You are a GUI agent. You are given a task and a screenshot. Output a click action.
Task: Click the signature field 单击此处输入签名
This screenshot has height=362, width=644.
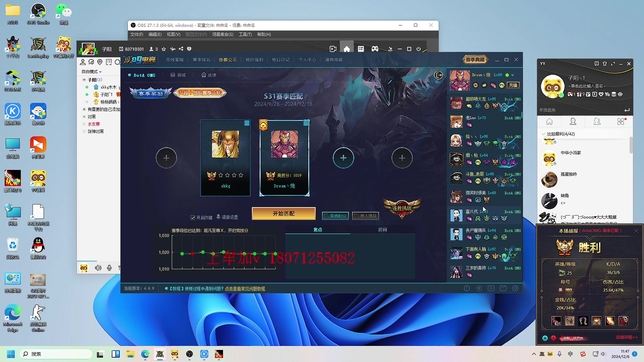pos(587,86)
